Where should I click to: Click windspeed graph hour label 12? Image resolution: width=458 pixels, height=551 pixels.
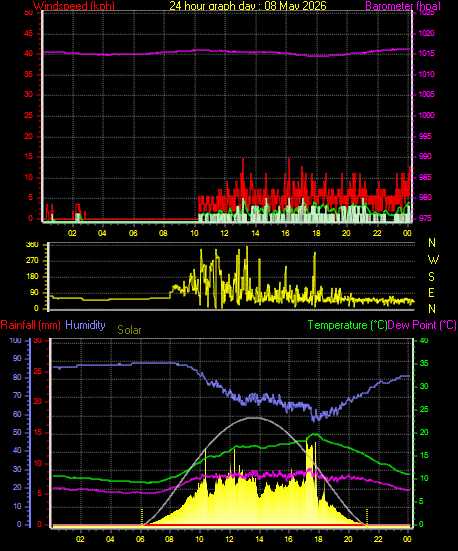[224, 233]
